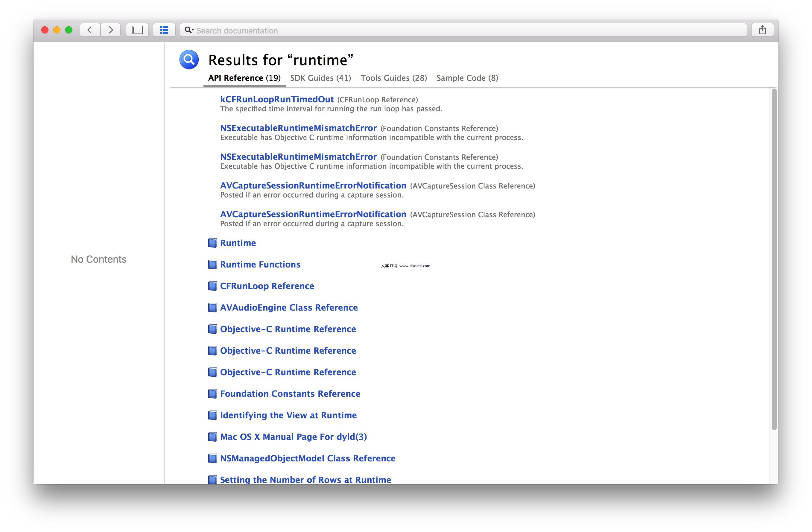Click the share icon in toolbar

(x=762, y=30)
